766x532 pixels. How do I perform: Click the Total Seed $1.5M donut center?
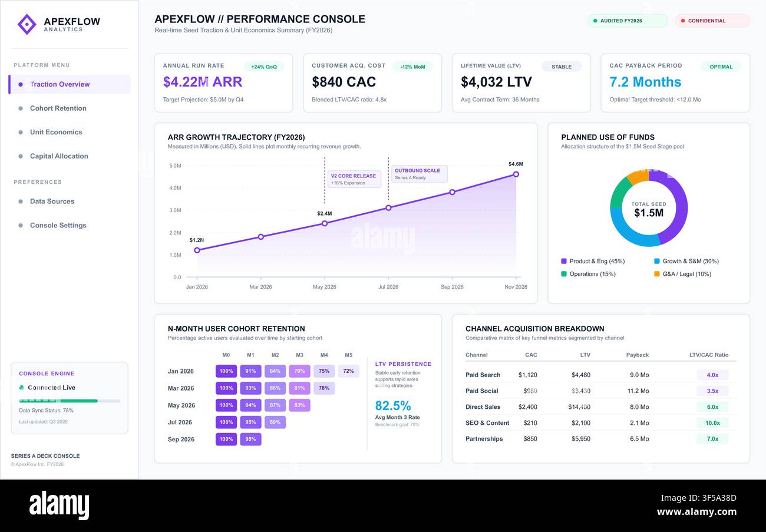649,209
